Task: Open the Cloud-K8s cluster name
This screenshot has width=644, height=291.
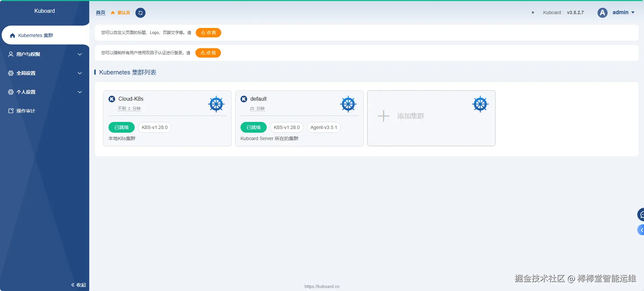Action: tap(131, 99)
